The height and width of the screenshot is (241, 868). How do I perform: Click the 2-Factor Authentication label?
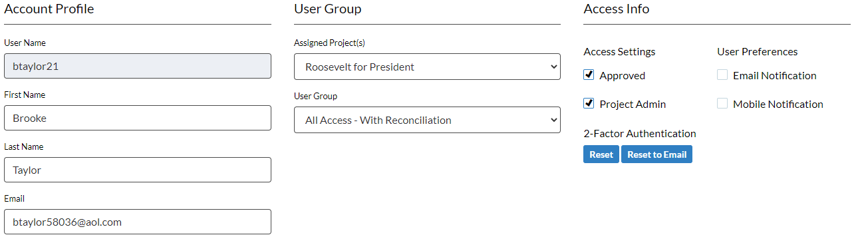(x=640, y=133)
